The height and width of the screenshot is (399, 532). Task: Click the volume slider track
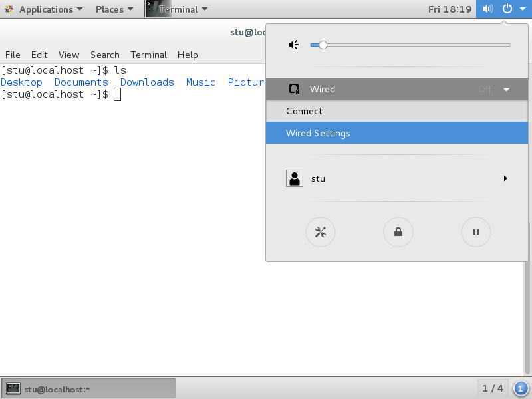[x=412, y=45]
